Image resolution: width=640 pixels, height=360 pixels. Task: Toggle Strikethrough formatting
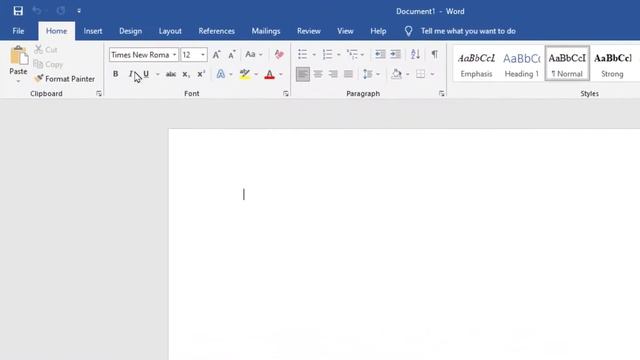pyautogui.click(x=171, y=74)
